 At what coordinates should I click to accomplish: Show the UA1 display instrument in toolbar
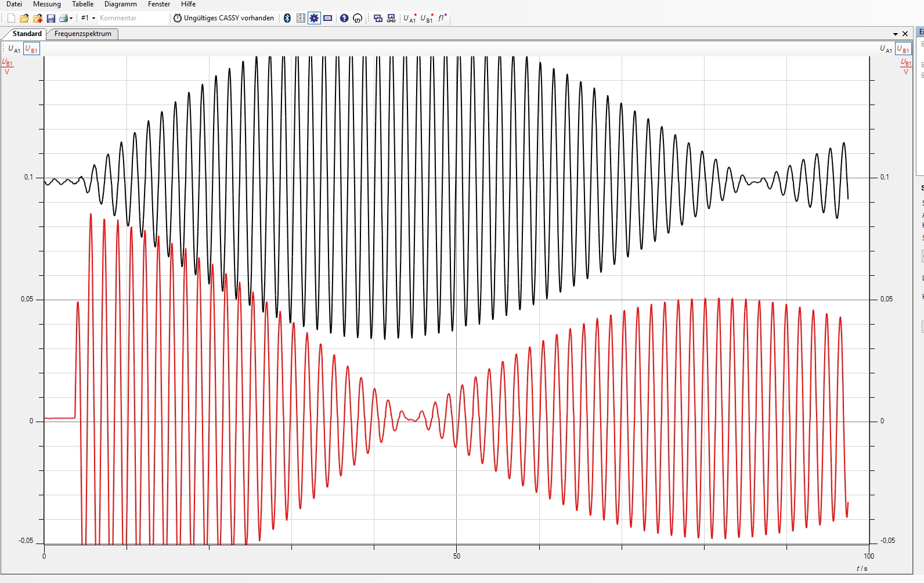[410, 18]
